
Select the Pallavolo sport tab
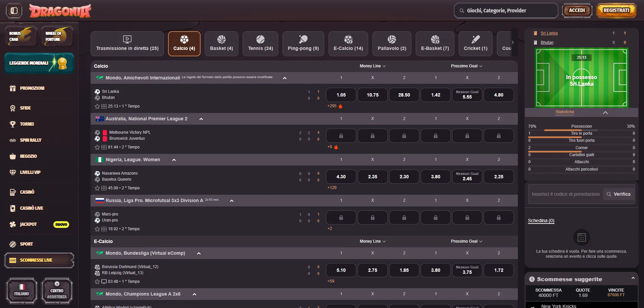click(x=392, y=44)
